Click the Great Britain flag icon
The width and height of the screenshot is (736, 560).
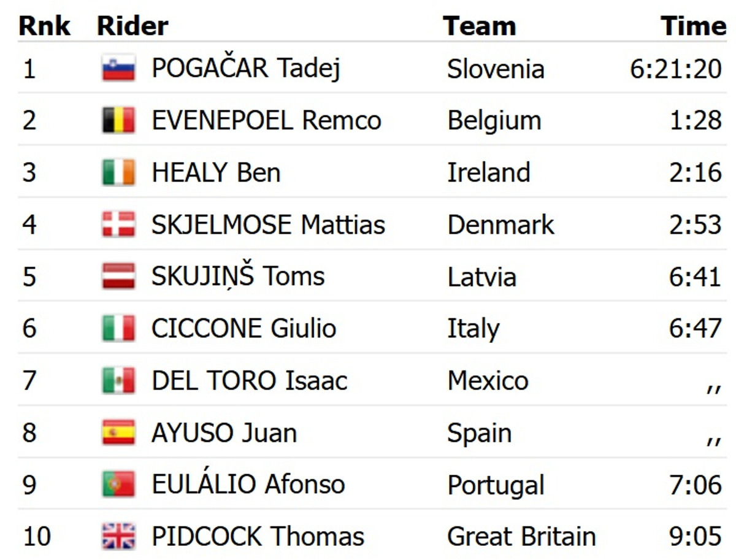pos(118,537)
